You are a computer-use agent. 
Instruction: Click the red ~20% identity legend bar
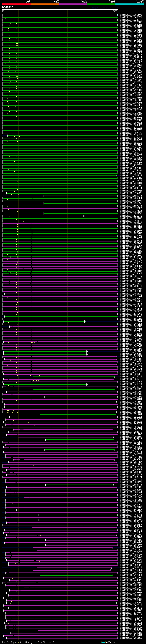[x=16, y=4]
